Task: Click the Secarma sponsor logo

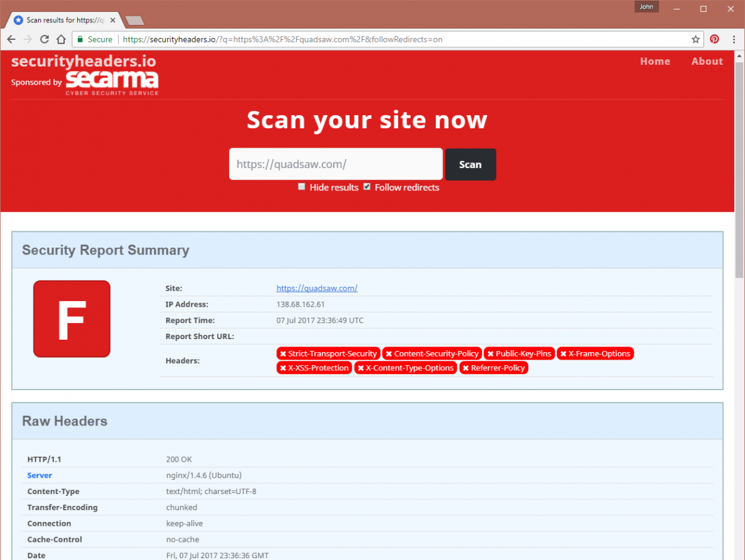Action: (x=112, y=82)
